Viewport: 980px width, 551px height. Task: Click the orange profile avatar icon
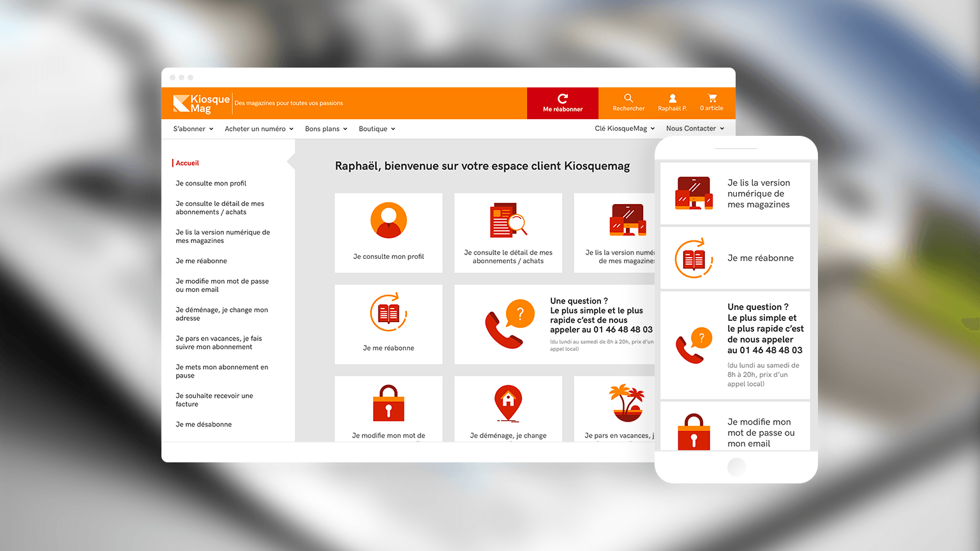[x=389, y=220]
